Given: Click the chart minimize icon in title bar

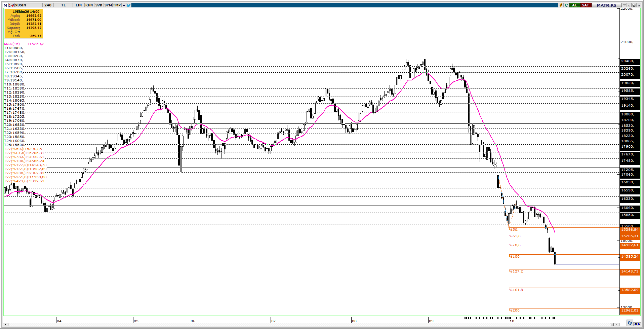Looking at the screenshot, I should (x=629, y=5).
